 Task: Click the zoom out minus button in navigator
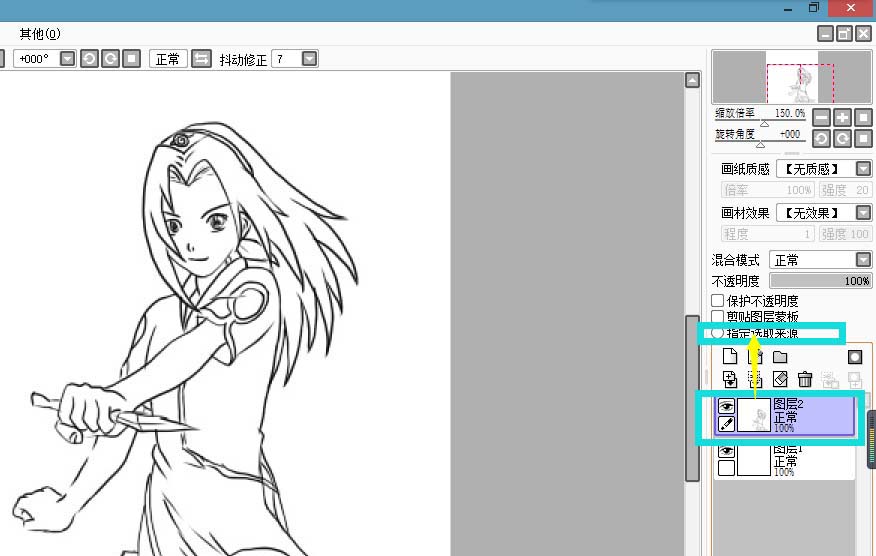pyautogui.click(x=821, y=117)
